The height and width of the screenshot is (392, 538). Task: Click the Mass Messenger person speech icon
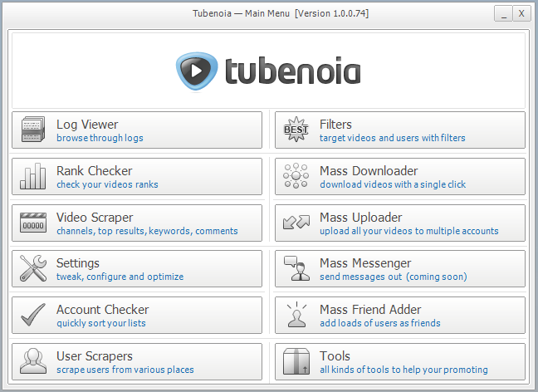pos(296,268)
